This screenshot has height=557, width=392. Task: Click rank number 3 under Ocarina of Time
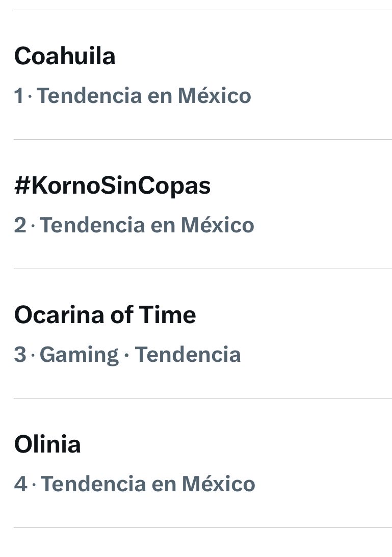(20, 355)
